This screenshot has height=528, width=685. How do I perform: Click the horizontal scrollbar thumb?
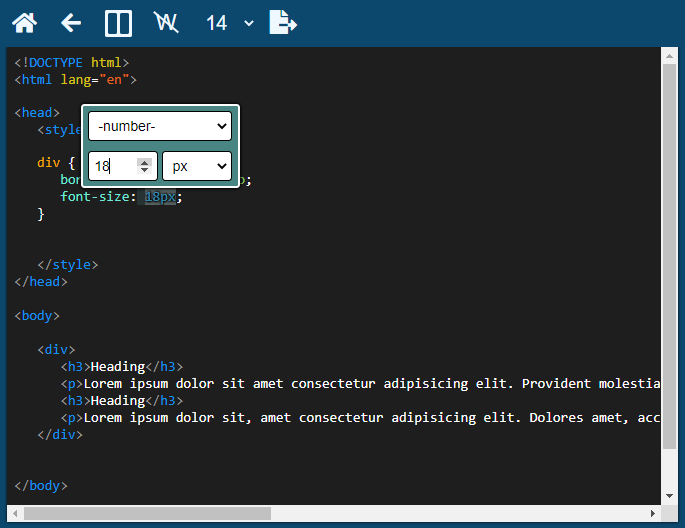[147, 514]
